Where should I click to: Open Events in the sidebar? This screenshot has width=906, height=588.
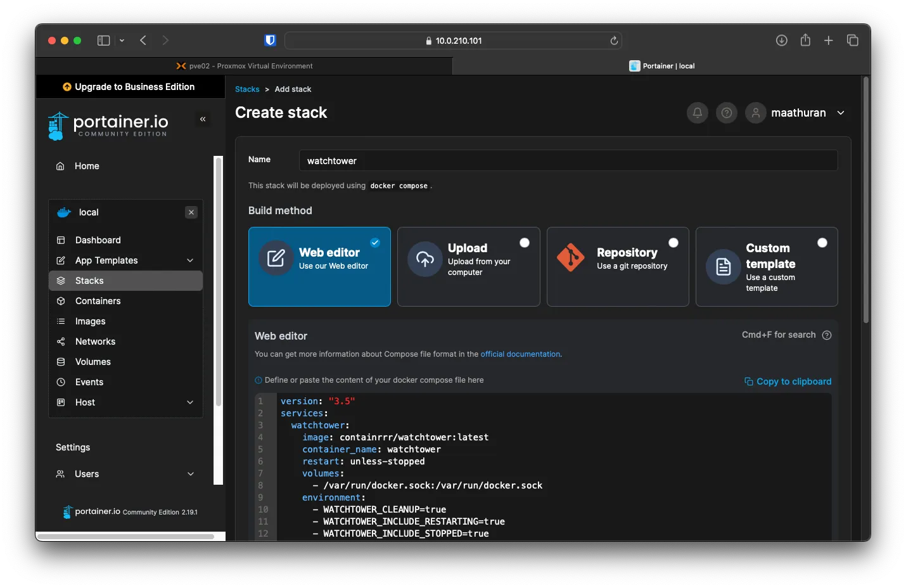tap(89, 382)
